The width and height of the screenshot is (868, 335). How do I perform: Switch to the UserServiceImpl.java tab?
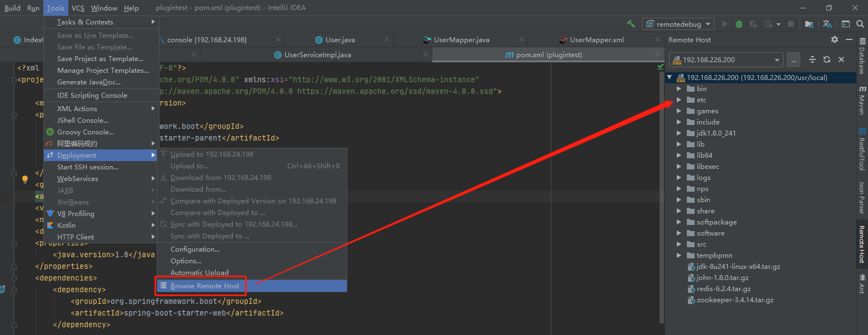pyautogui.click(x=317, y=54)
